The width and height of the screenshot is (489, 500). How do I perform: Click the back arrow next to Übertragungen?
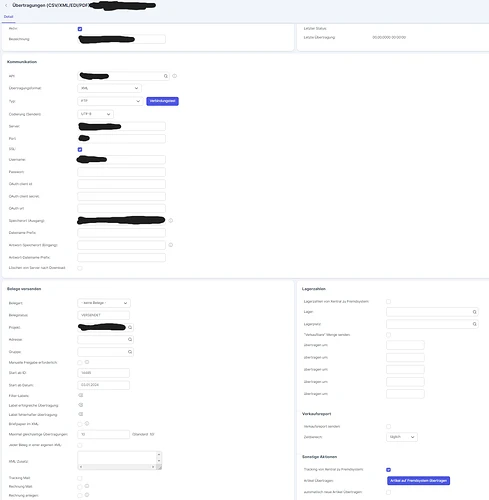6,5
